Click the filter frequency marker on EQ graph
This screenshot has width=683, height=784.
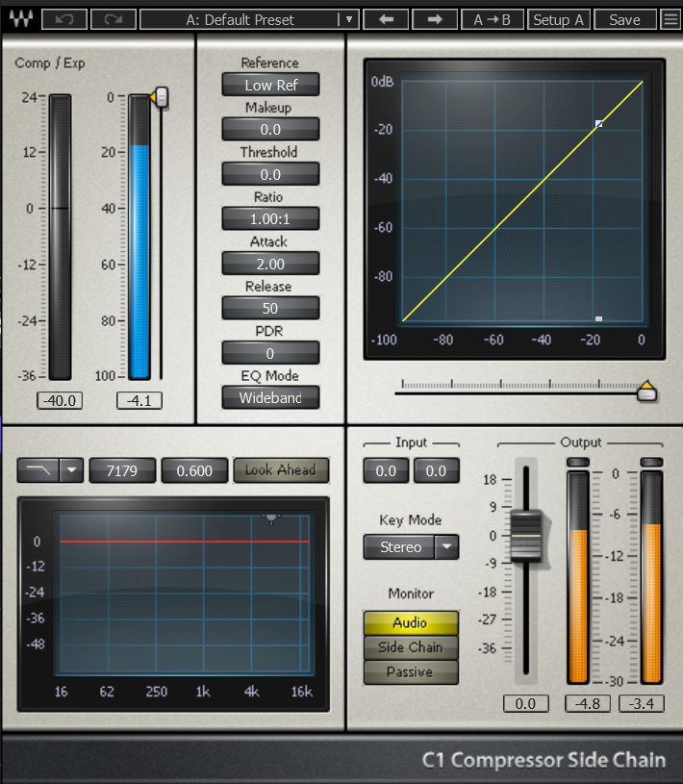[270, 518]
